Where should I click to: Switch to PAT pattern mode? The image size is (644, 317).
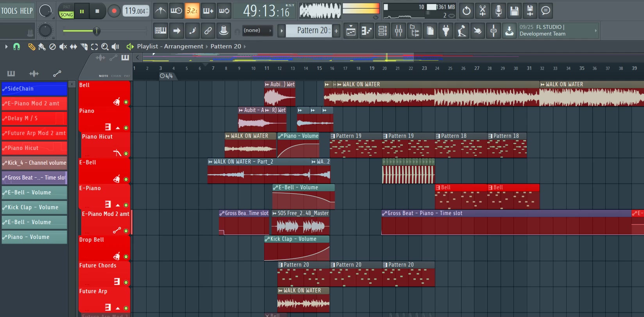(67, 7)
